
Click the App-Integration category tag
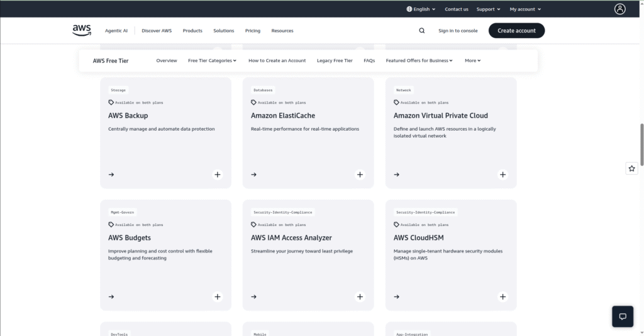412,333
